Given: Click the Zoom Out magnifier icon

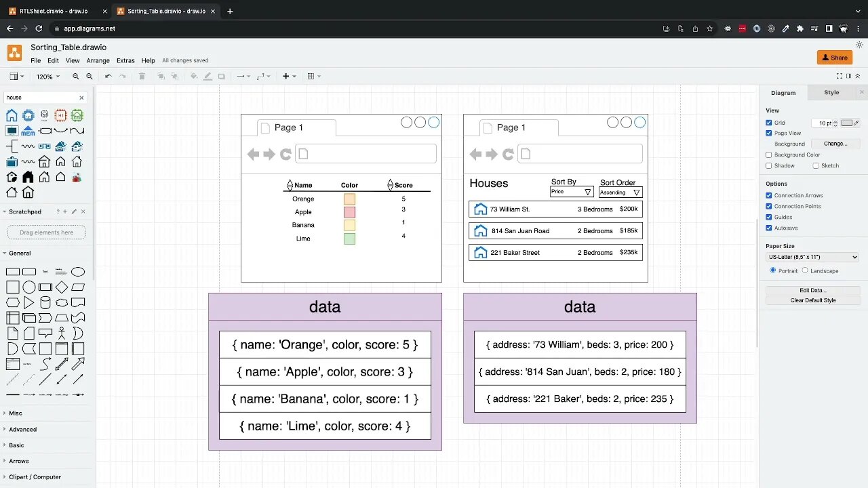Looking at the screenshot, I should 90,77.
